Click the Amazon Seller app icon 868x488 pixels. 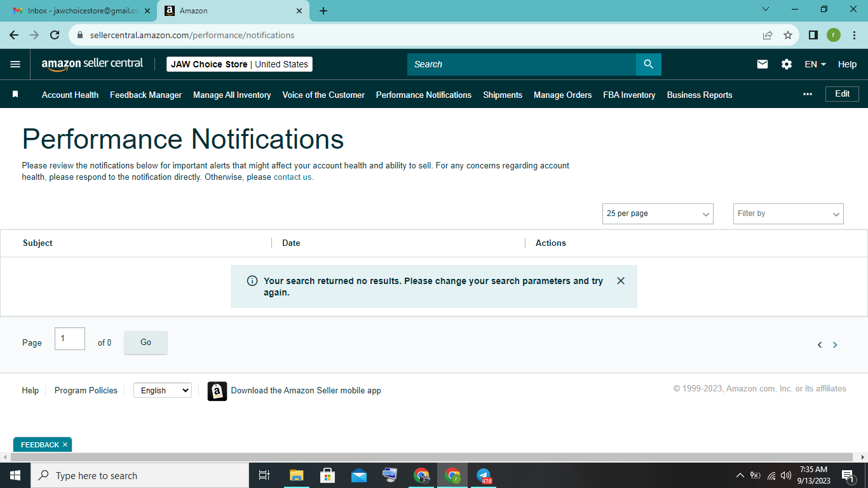(217, 391)
